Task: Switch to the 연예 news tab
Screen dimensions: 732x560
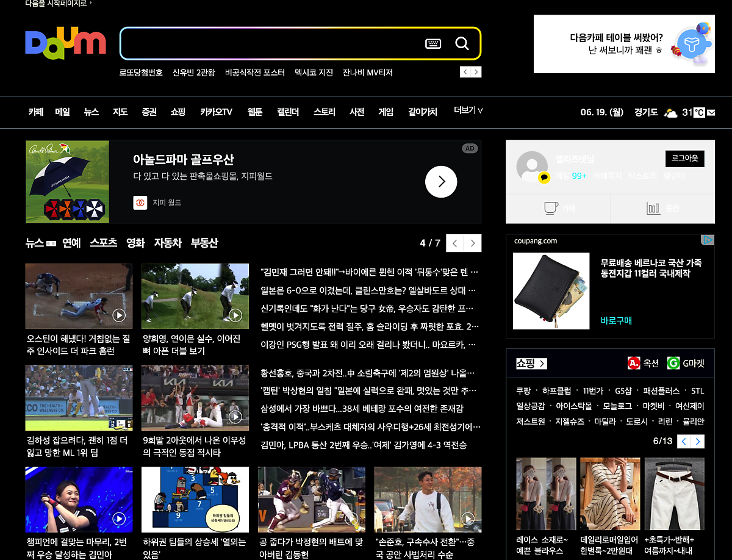Action: coord(71,243)
